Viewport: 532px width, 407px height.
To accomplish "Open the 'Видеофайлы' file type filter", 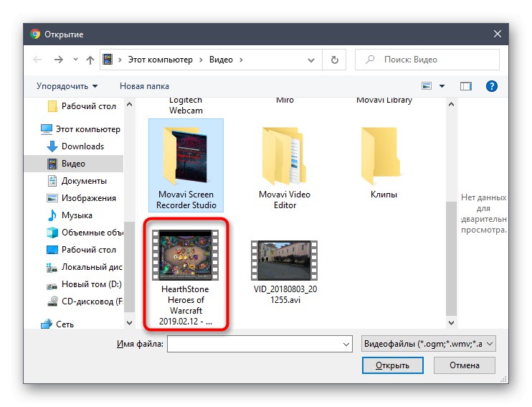I will pos(429,344).
